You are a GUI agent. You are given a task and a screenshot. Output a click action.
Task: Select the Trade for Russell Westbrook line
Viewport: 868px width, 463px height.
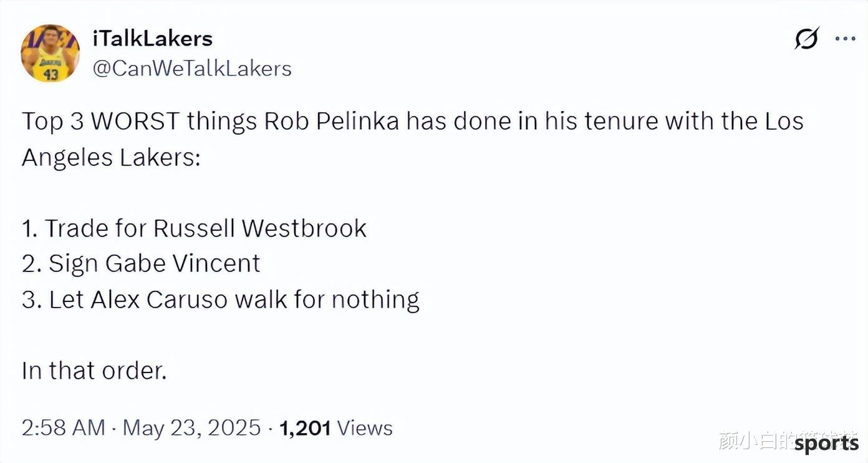[194, 228]
